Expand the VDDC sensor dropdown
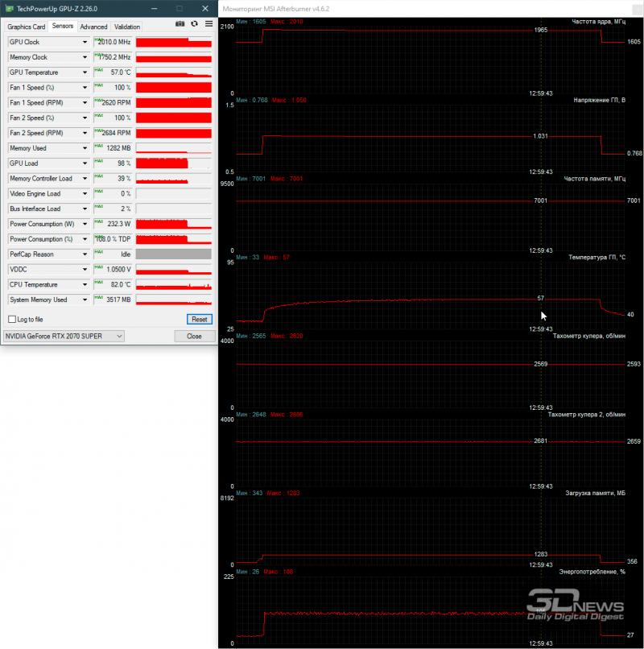644x649 pixels. 85,270
